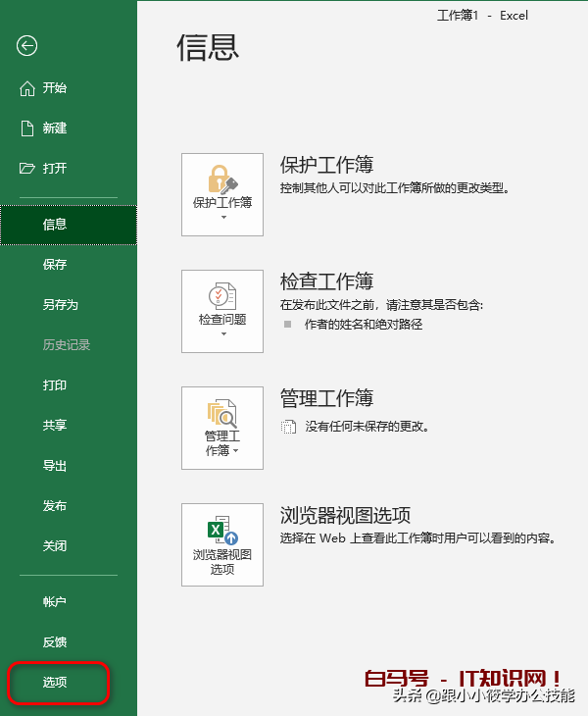Click the back arrow circle icon
The width and height of the screenshot is (588, 716).
point(27,45)
